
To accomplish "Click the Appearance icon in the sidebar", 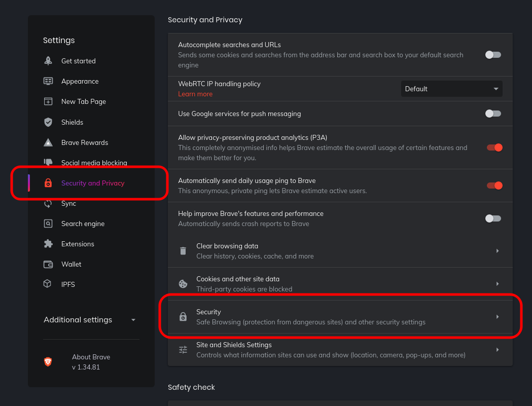I will tap(48, 81).
